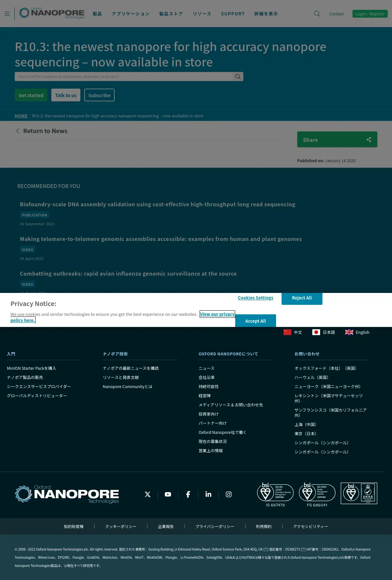Open View our privacy policy link
392x580 pixels.
point(217,314)
